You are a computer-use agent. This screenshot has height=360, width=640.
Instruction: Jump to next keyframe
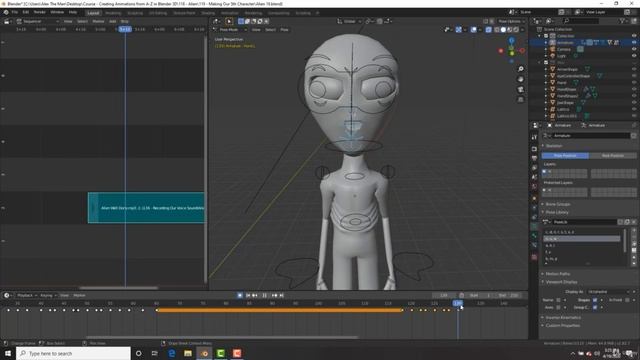tap(274, 295)
